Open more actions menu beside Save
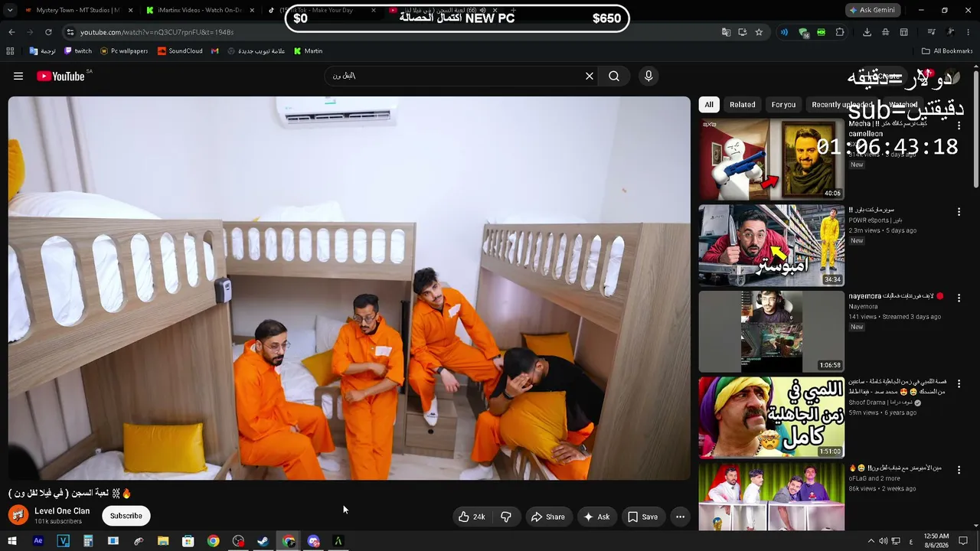Viewport: 980px width, 551px height. tap(680, 517)
